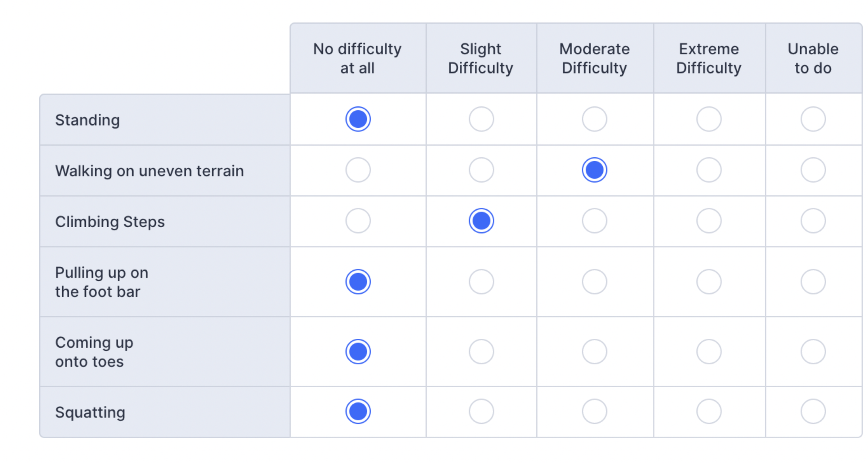Viewport: 868px width, 463px height.
Task: Select Unable to do for Climbing Steps
Action: [813, 221]
